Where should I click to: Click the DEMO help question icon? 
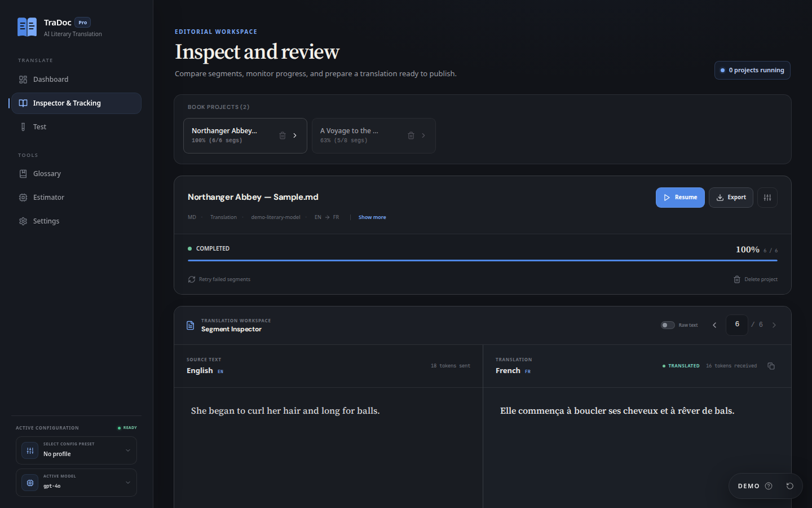pos(769,486)
